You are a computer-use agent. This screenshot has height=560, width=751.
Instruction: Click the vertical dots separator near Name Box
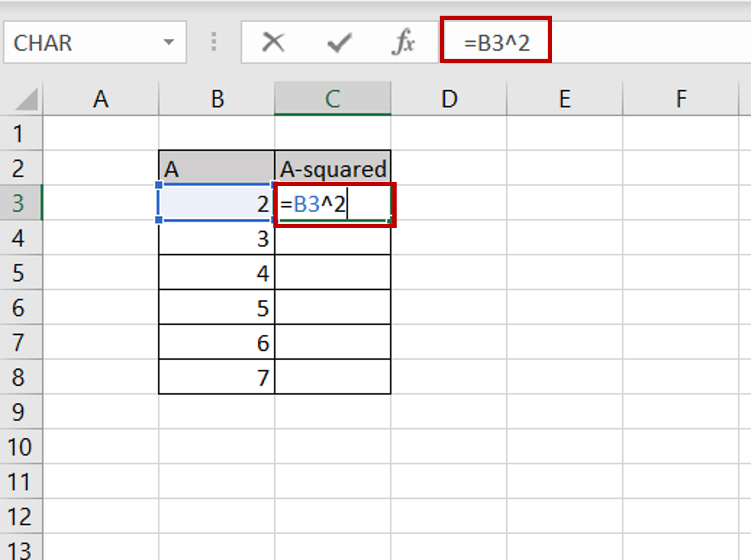point(214,42)
